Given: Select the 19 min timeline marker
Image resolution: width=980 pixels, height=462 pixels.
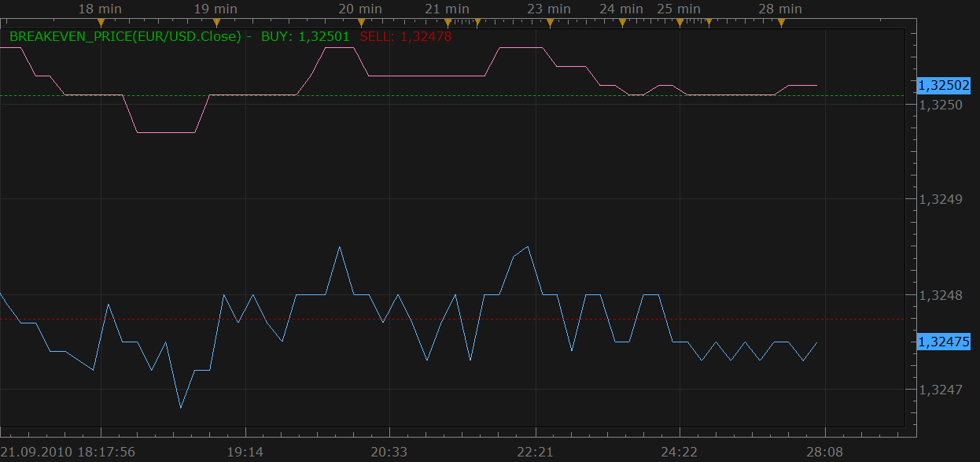Looking at the screenshot, I should 216,23.
